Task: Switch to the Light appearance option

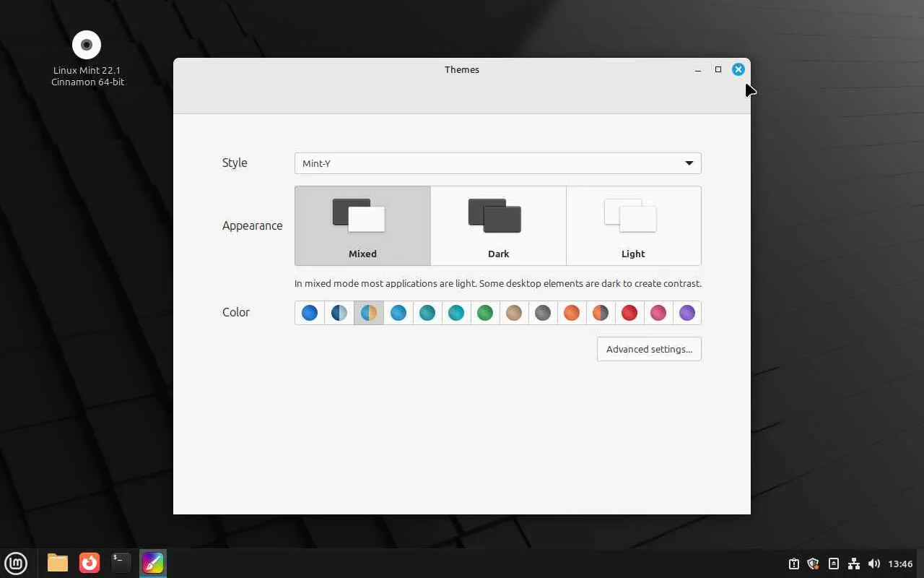Action: [634, 225]
